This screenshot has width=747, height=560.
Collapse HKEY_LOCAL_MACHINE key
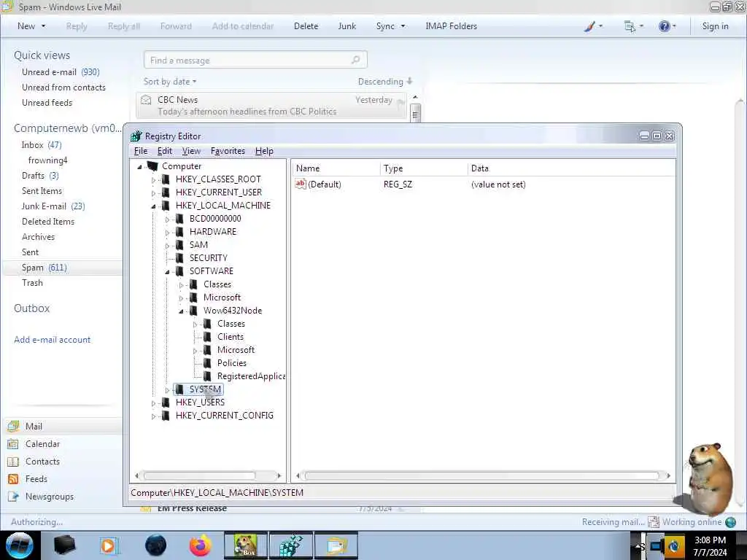click(x=153, y=206)
